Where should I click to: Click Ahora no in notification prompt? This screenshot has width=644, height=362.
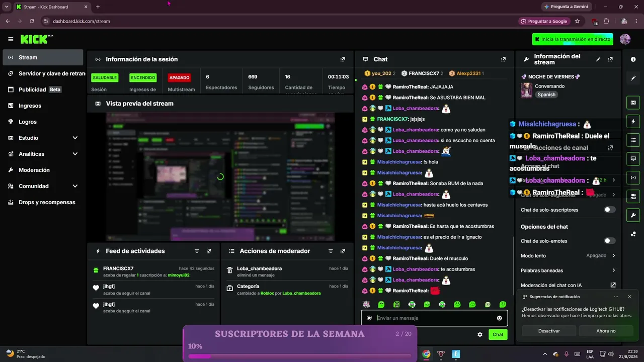coord(606,331)
